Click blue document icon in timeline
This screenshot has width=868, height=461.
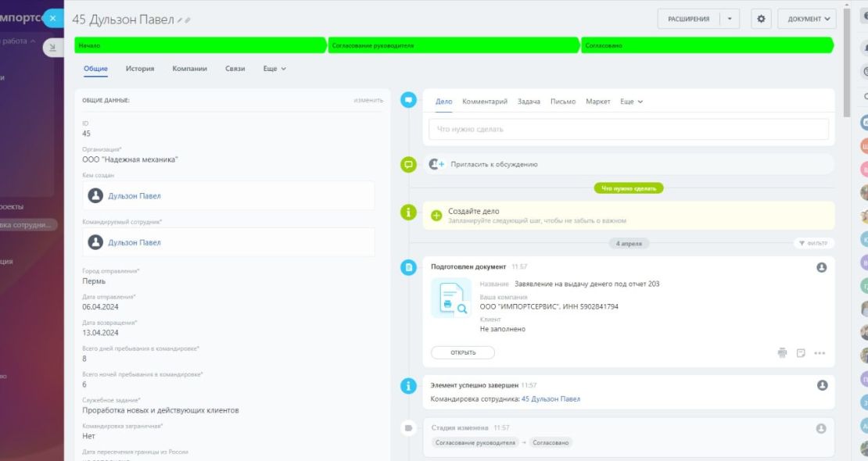coord(408,267)
